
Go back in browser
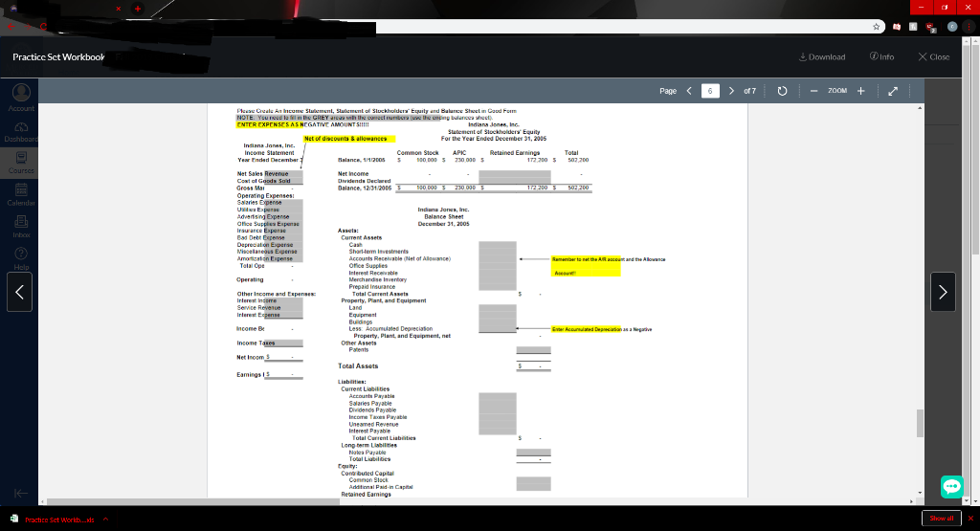coord(11,26)
